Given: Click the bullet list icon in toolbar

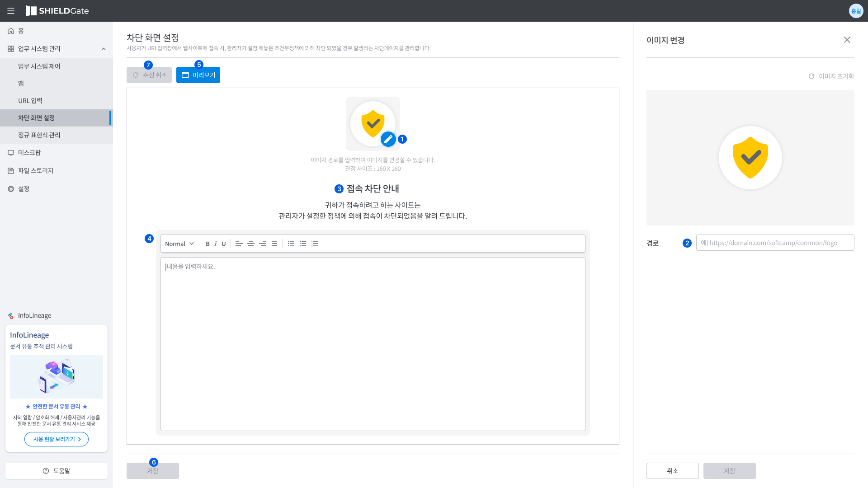Looking at the screenshot, I should (291, 244).
